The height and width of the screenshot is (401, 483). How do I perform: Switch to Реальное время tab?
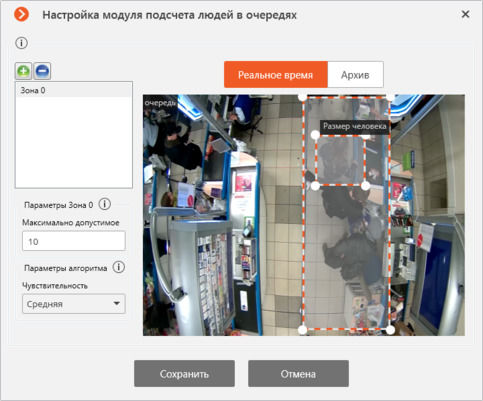[x=276, y=75]
